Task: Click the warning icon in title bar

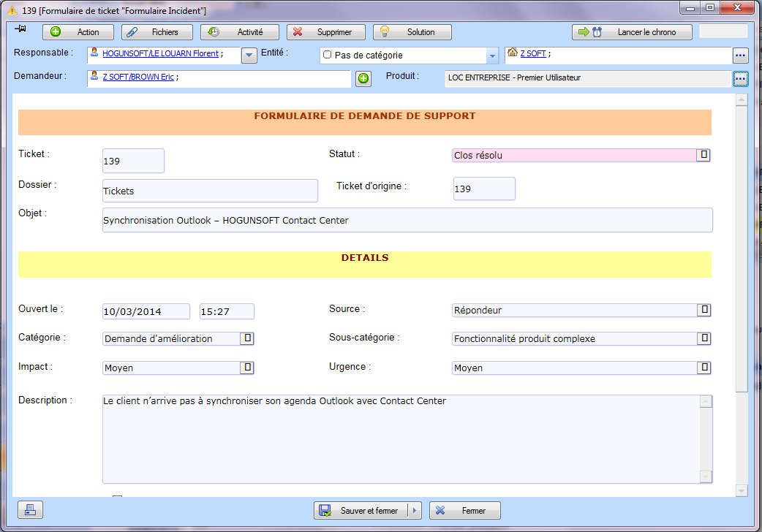Action: (x=12, y=10)
